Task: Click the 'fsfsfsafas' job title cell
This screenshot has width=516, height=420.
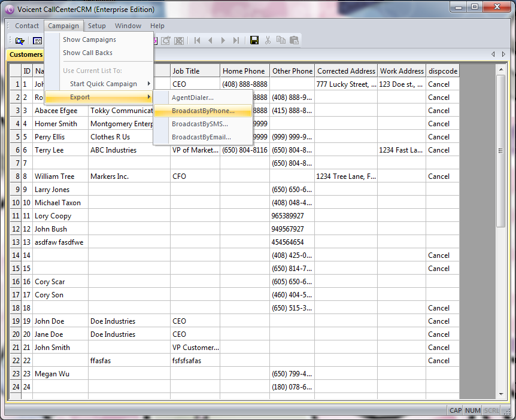Action: tap(195, 360)
